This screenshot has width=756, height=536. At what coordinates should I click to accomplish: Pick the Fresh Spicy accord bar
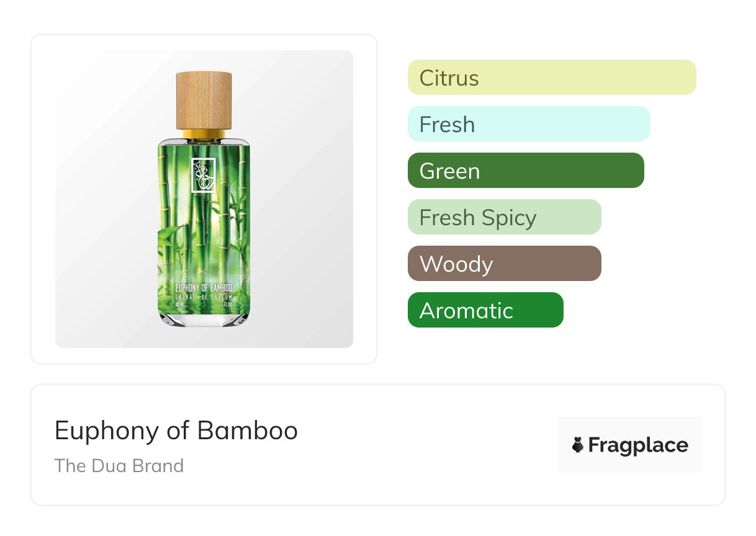tap(504, 217)
